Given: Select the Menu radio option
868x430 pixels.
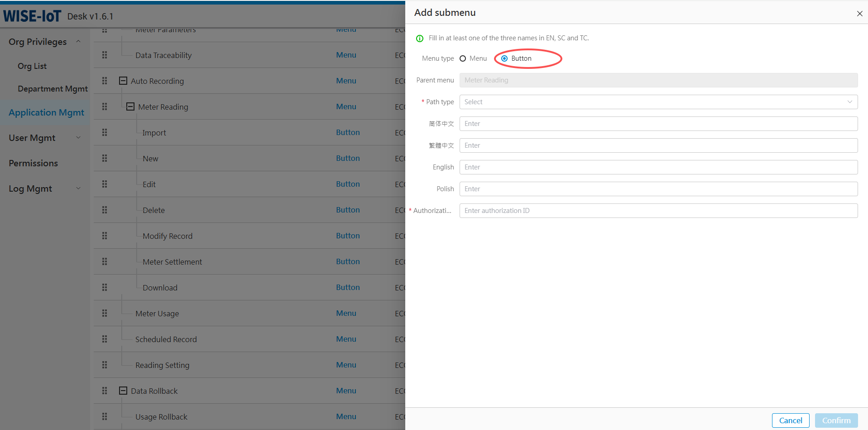Looking at the screenshot, I should tap(463, 58).
